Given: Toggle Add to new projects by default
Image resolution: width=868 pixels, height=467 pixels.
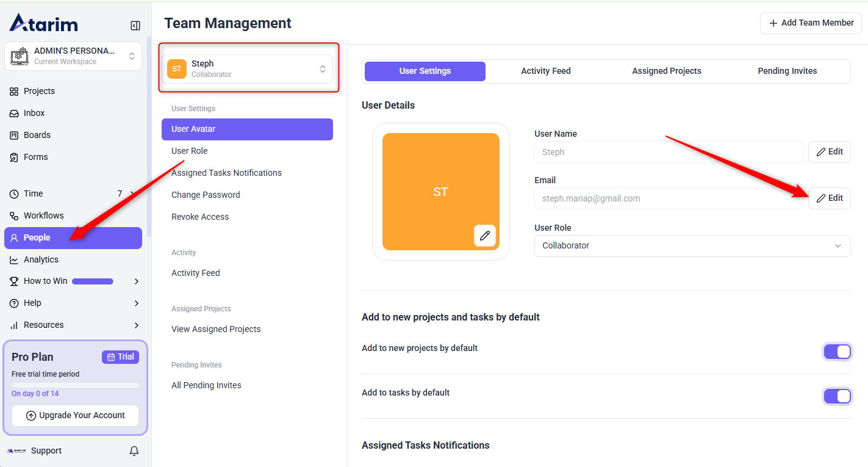Looking at the screenshot, I should (x=837, y=352).
